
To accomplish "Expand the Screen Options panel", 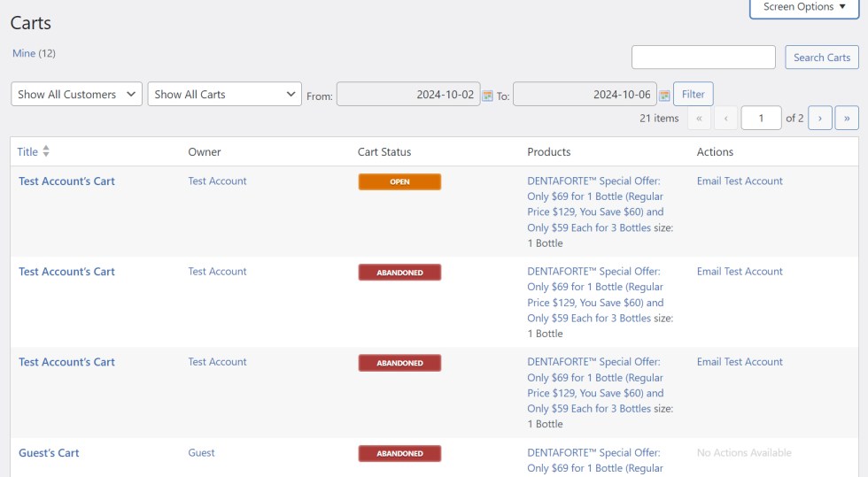I will pos(803,7).
